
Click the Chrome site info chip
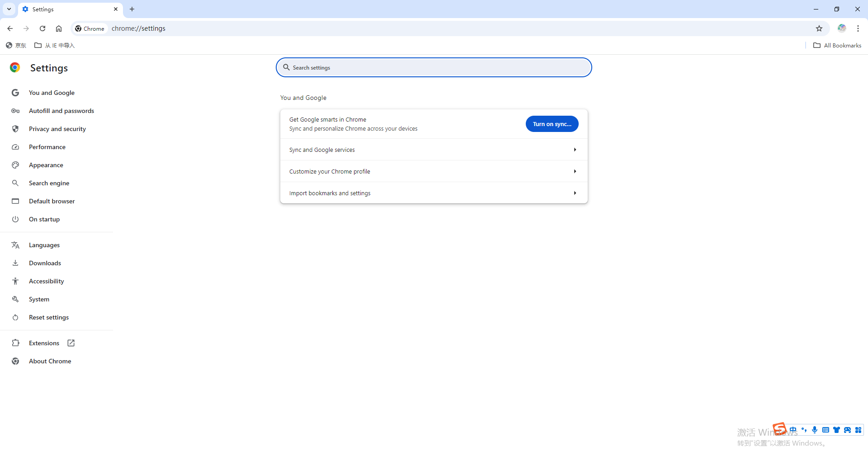[90, 28]
